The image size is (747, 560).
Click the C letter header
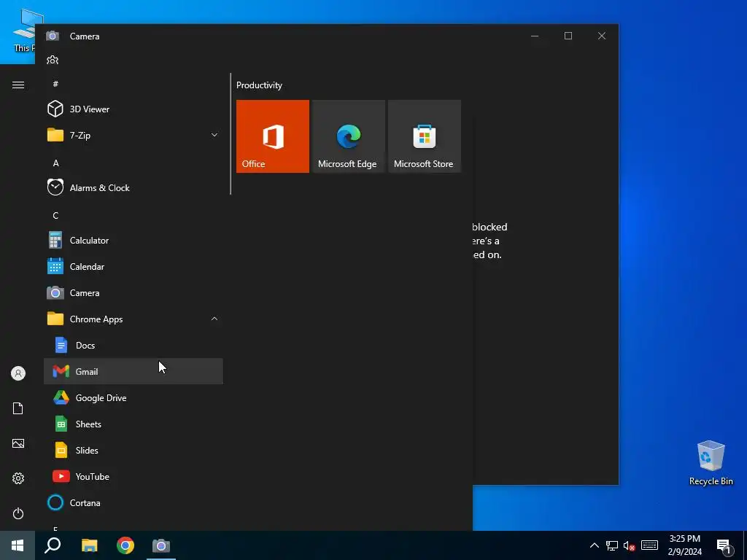coord(55,215)
